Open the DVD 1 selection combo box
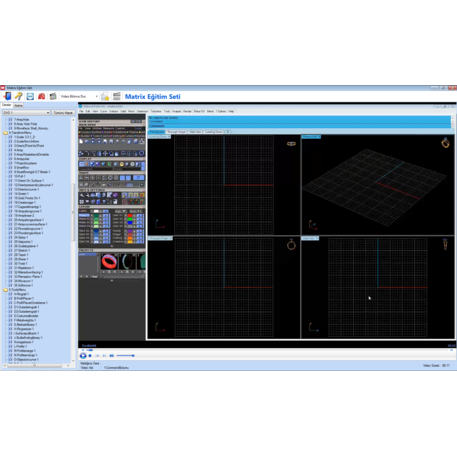 (x=26, y=113)
